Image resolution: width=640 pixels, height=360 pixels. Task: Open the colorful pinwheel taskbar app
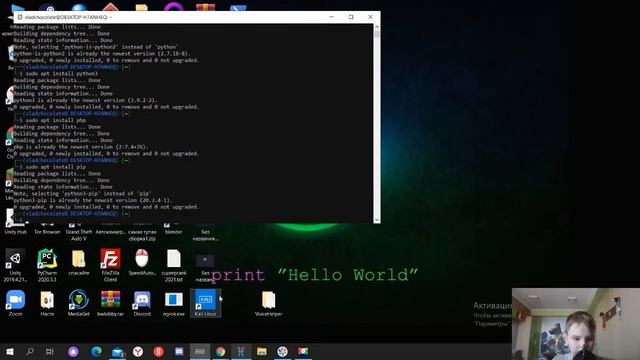coord(282,351)
